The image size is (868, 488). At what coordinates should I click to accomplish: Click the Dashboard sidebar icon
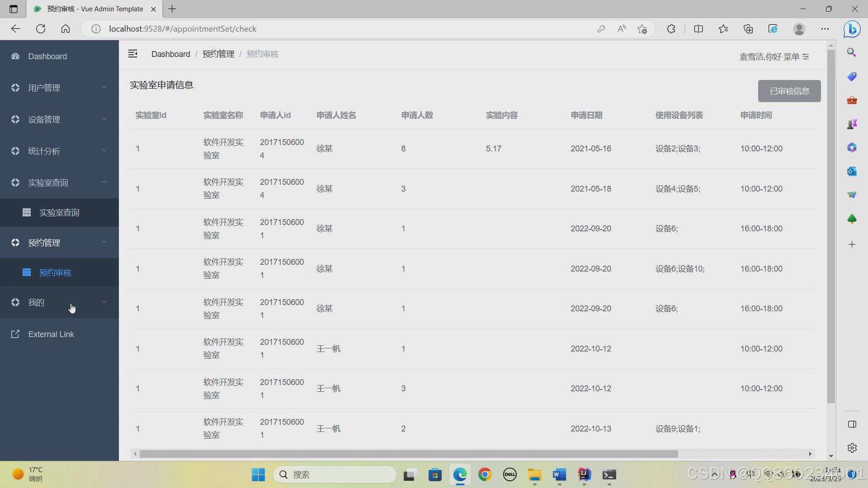[15, 56]
